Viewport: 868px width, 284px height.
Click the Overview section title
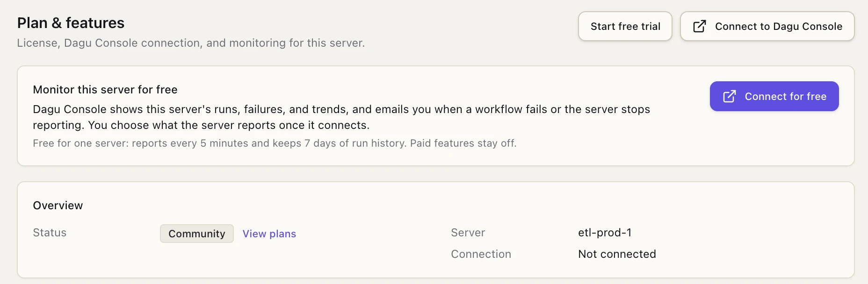[58, 206]
